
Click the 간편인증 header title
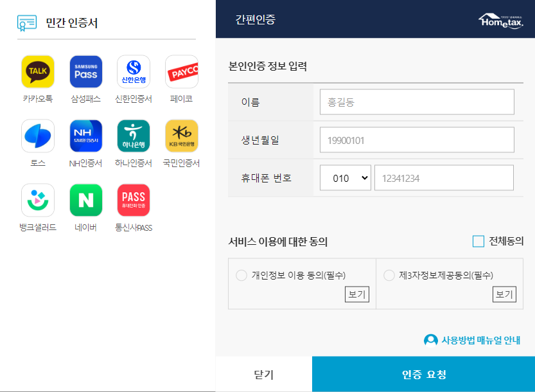(x=255, y=19)
